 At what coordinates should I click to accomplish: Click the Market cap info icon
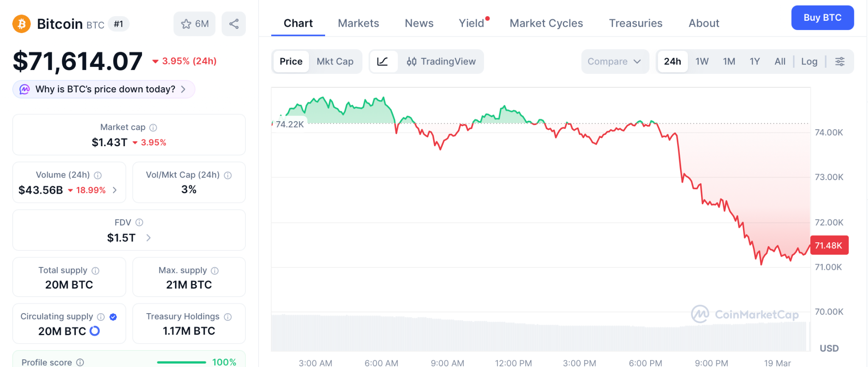(153, 128)
